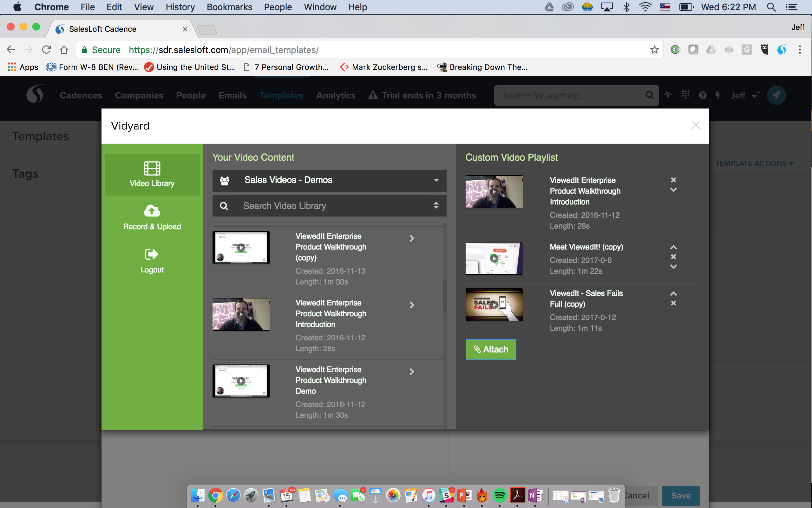Click the video library scrollbar
Image resolution: width=812 pixels, height=508 pixels.
pos(445,297)
